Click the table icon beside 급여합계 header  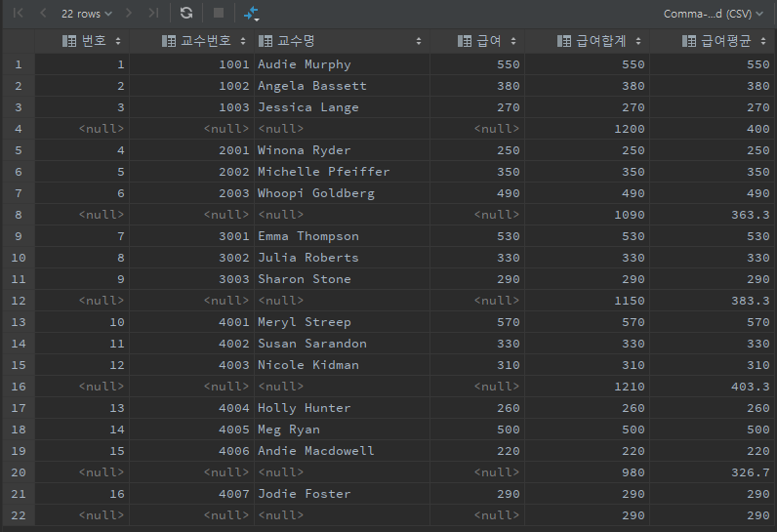click(x=564, y=41)
